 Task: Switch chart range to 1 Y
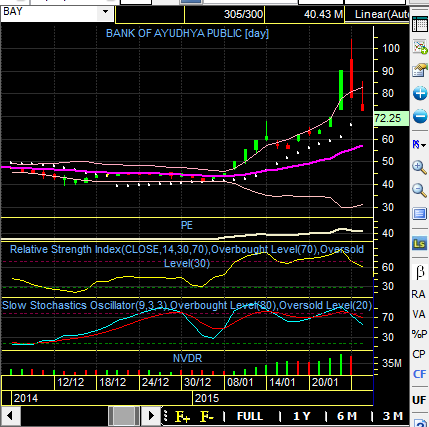click(302, 416)
